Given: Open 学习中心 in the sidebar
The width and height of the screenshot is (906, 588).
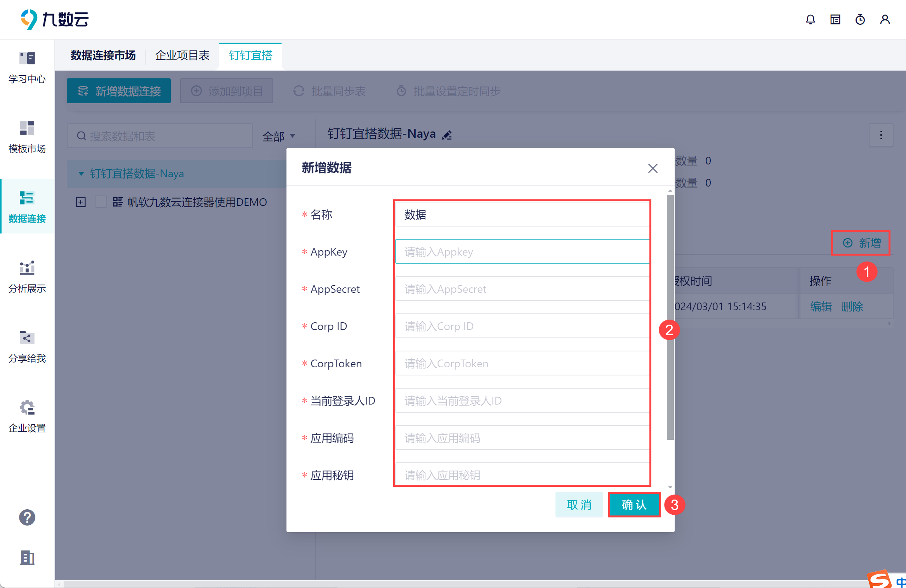Looking at the screenshot, I should click(x=27, y=67).
